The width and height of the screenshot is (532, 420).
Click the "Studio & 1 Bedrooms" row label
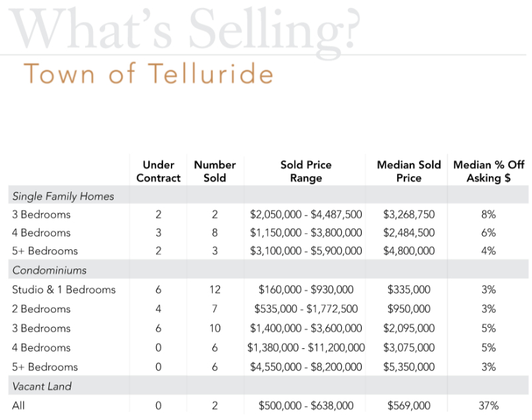pos(64,290)
